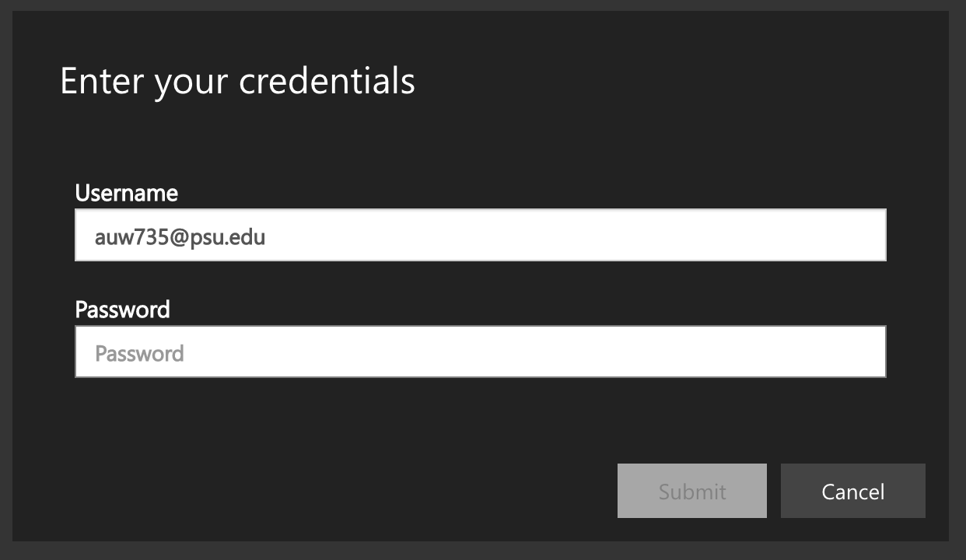
Task: Click the grey Password placeholder text
Action: tap(139, 354)
